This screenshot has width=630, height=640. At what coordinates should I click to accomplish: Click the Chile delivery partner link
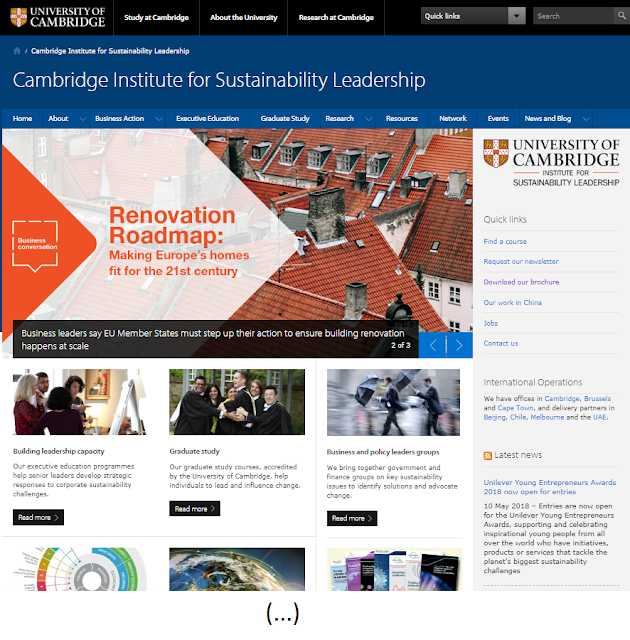click(x=518, y=417)
